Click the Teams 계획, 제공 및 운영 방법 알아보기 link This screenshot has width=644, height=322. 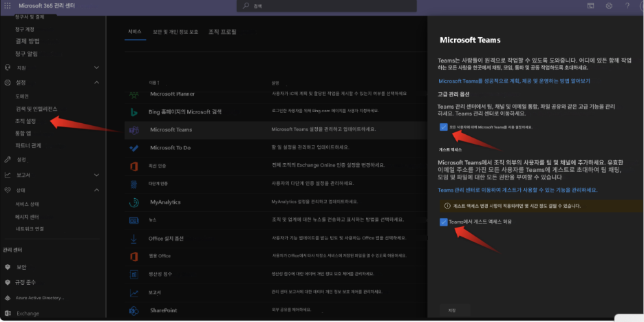(x=514, y=81)
